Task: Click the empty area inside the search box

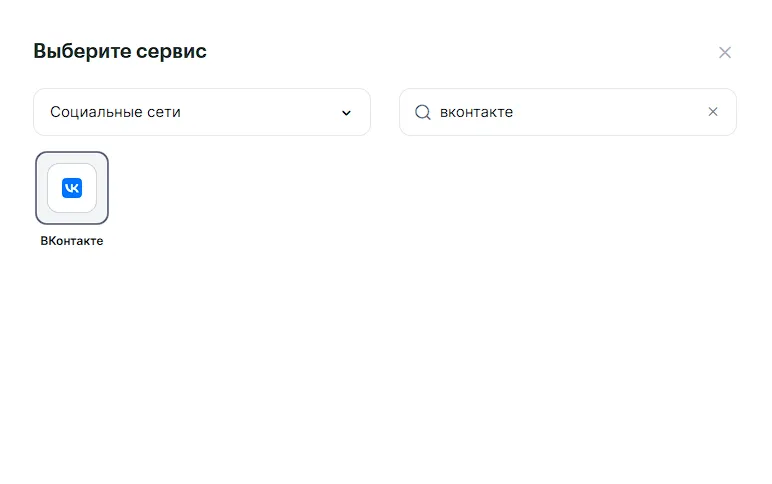Action: pyautogui.click(x=610, y=112)
